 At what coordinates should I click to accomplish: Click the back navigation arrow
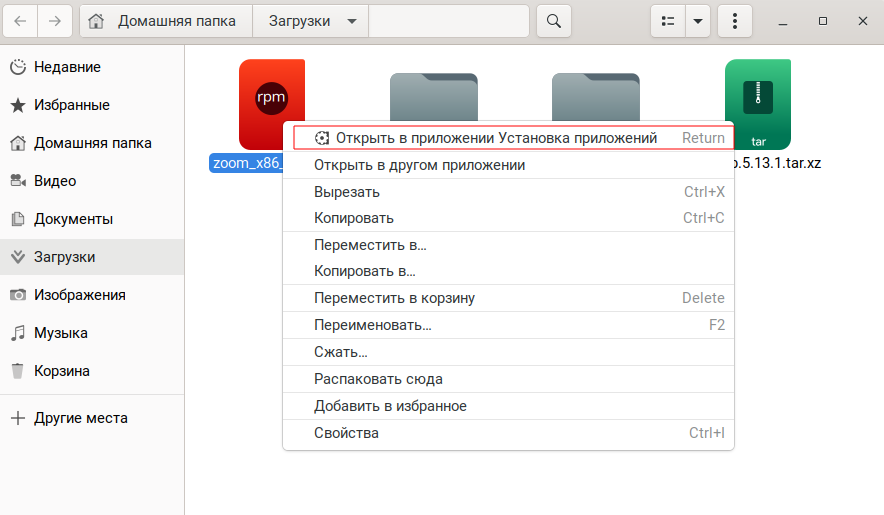point(20,21)
